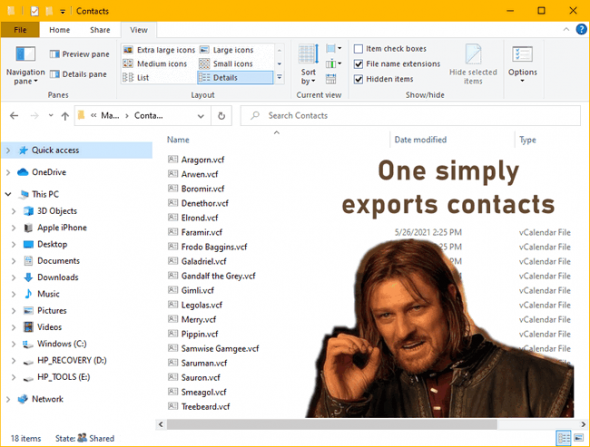The height and width of the screenshot is (447, 590).
Task: Toggle the Details pane
Action: pyautogui.click(x=78, y=74)
